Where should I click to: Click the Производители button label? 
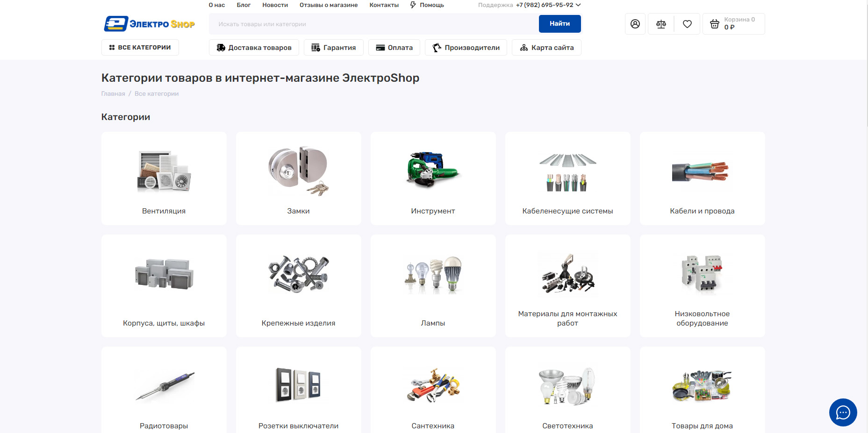(x=472, y=48)
